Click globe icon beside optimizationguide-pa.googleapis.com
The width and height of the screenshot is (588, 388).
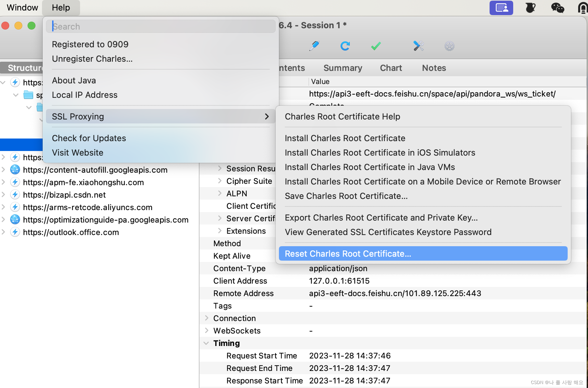15,220
